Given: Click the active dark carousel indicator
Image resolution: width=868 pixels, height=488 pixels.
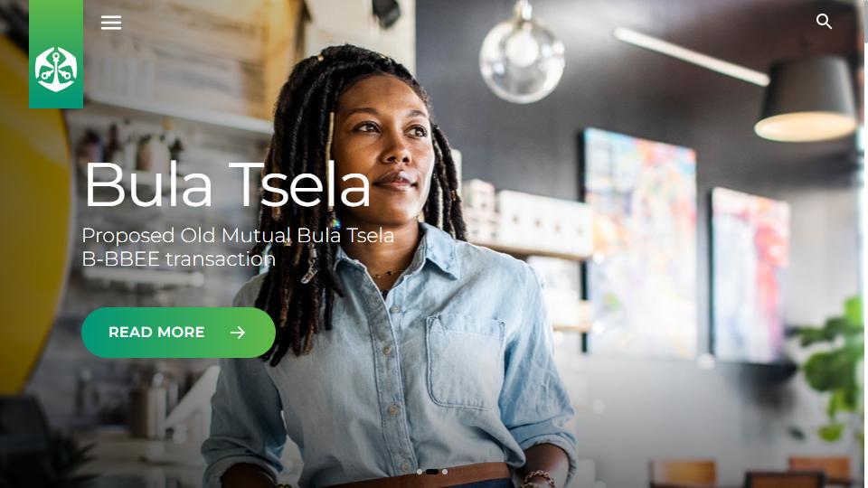Looking at the screenshot, I should point(432,472).
